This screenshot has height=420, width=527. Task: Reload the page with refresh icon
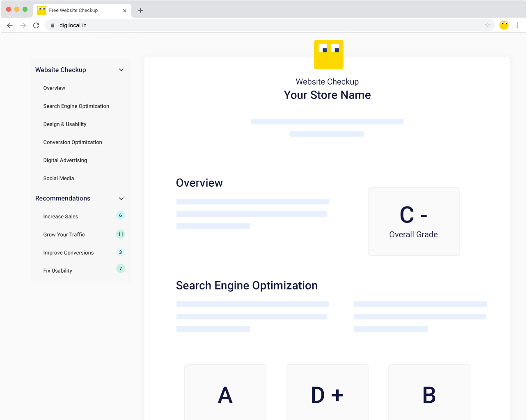(36, 25)
